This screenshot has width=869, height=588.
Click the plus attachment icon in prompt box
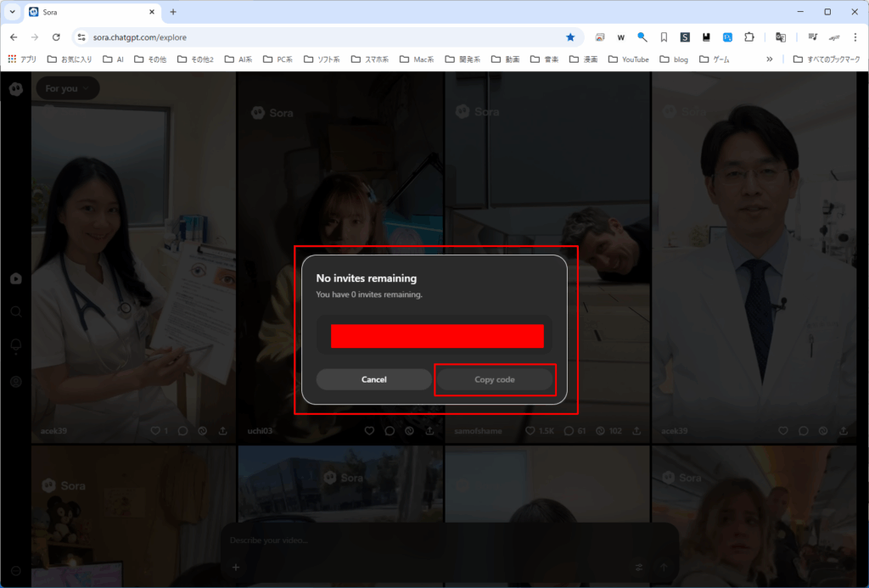236,567
